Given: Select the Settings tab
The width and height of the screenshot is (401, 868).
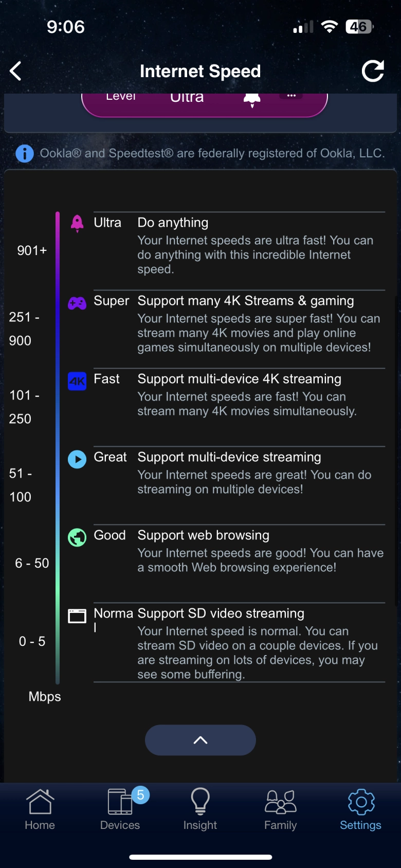Looking at the screenshot, I should click(360, 809).
